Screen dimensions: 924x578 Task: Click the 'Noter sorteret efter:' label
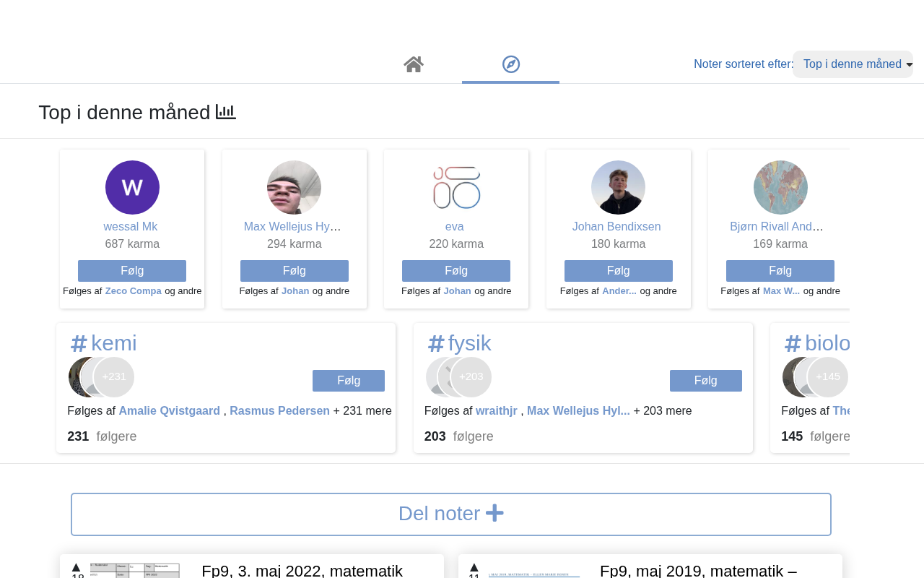(744, 64)
